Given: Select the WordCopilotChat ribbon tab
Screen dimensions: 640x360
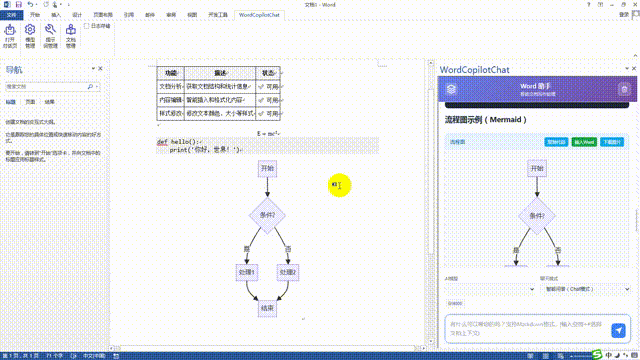Looking at the screenshot, I should pos(259,15).
